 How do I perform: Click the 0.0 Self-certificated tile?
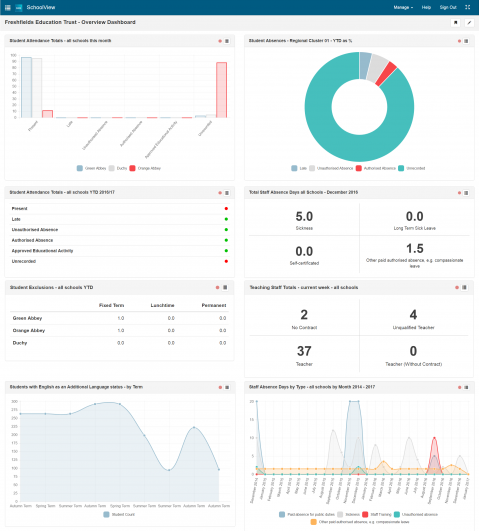click(x=304, y=255)
